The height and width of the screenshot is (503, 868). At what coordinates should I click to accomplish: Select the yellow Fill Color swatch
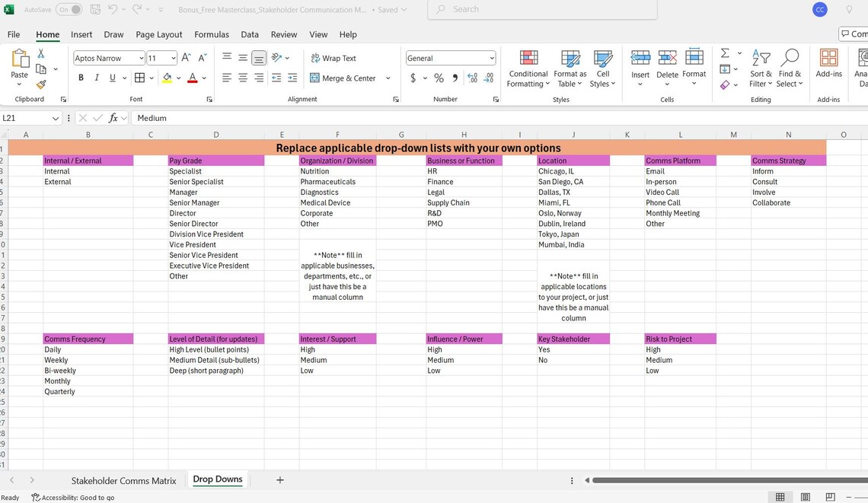coord(167,78)
